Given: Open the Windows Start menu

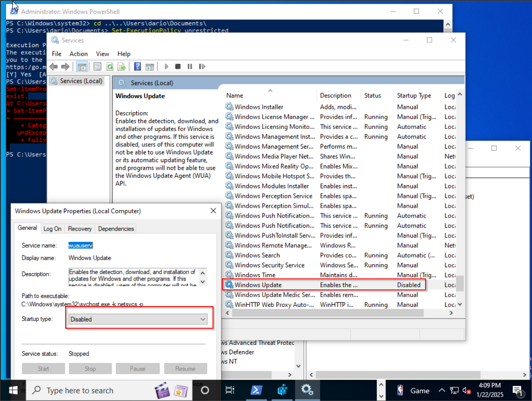Looking at the screenshot, I should (13, 390).
